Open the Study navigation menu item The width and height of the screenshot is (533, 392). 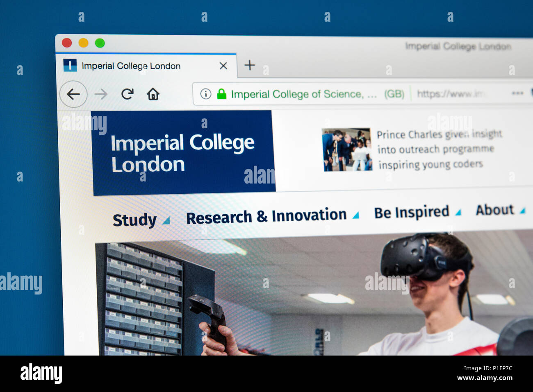coord(134,220)
